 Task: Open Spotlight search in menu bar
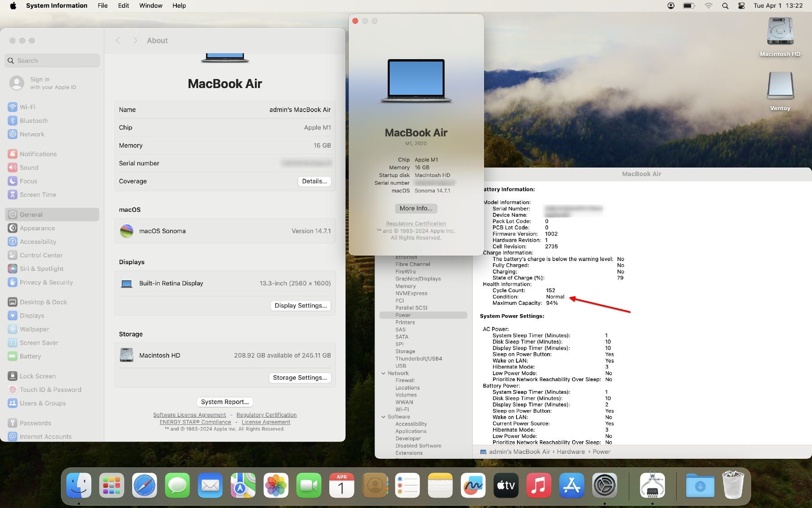click(x=725, y=6)
